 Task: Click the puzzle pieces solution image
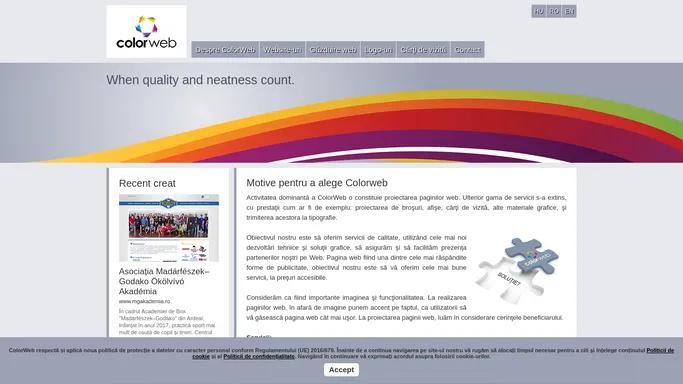pos(517,270)
